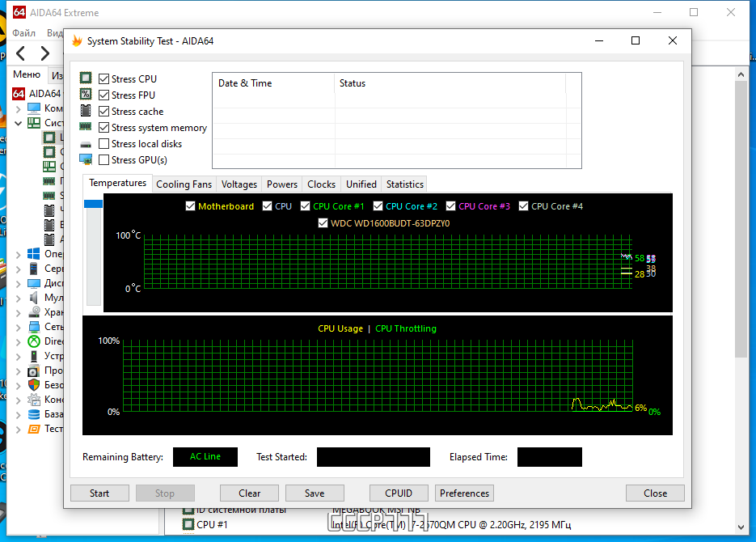Click the DirectX Xbox-style icon in tree
This screenshot has width=756, height=542.
pyautogui.click(x=34, y=341)
